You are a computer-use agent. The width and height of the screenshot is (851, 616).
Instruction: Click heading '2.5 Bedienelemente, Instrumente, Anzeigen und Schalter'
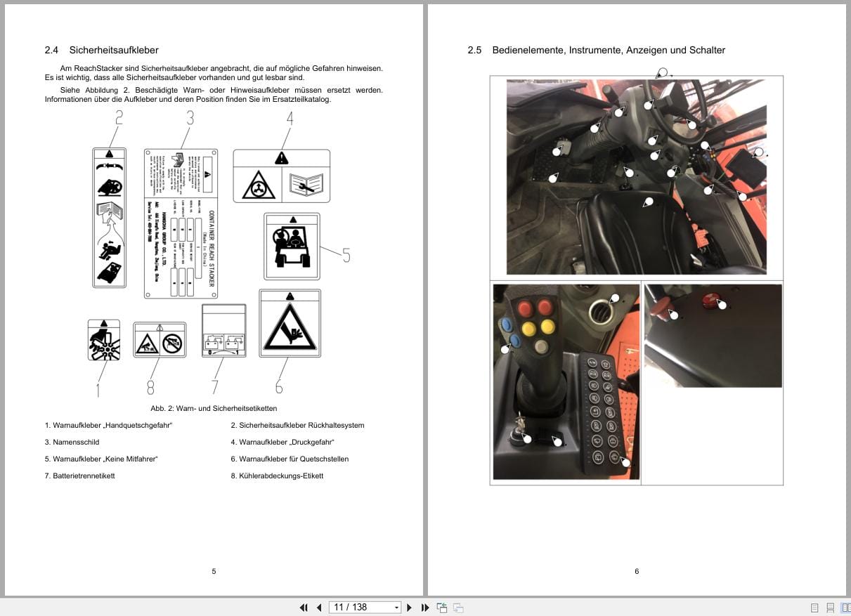[596, 50]
